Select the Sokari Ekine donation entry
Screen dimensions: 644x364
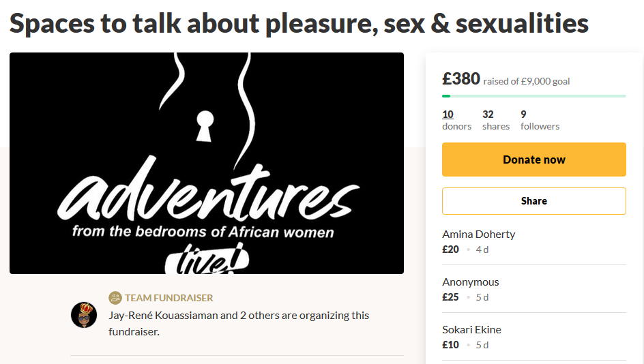pyautogui.click(x=534, y=337)
